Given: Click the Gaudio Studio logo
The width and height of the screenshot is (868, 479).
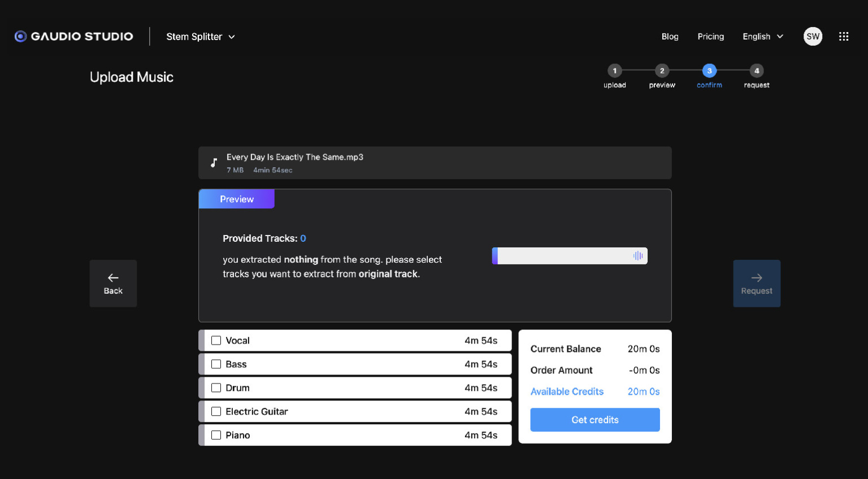Looking at the screenshot, I should click(73, 36).
